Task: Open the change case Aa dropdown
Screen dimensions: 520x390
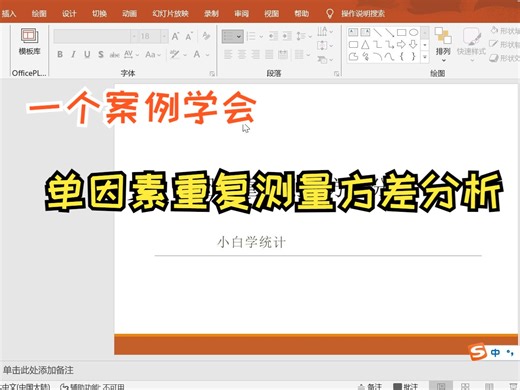Action: [153, 54]
